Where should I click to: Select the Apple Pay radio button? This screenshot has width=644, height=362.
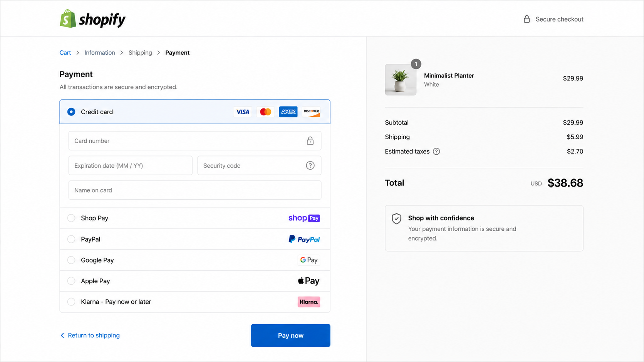71,281
